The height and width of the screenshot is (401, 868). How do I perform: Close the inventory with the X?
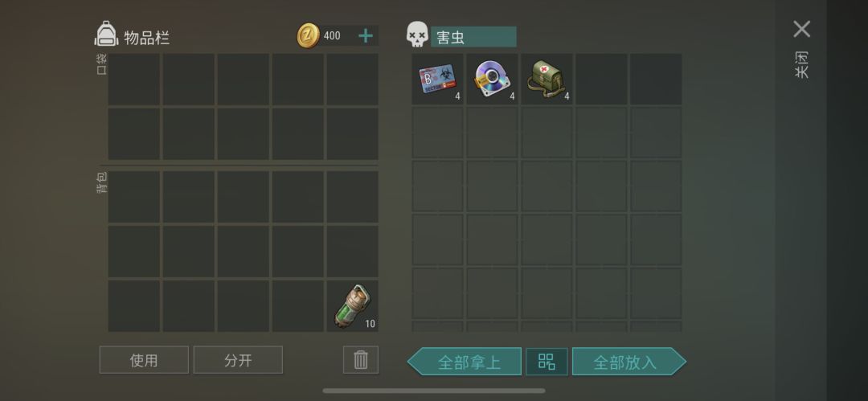(x=801, y=29)
